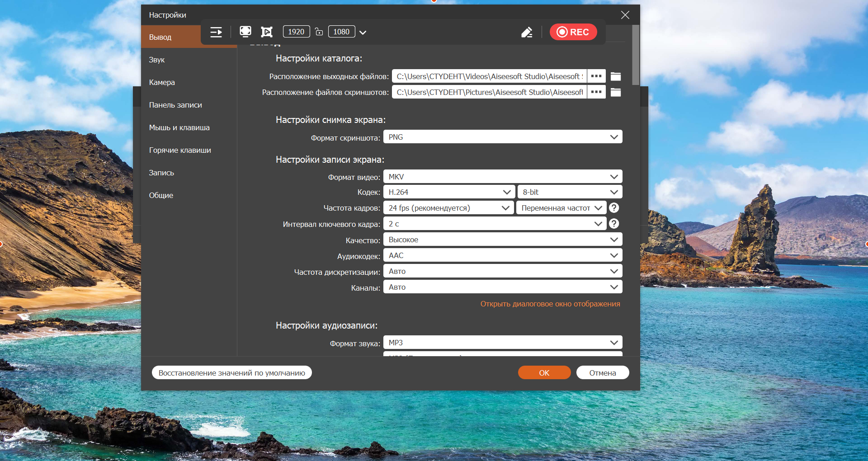Click the settings panel vertical scrollbar
The image size is (868, 461).
635,55
